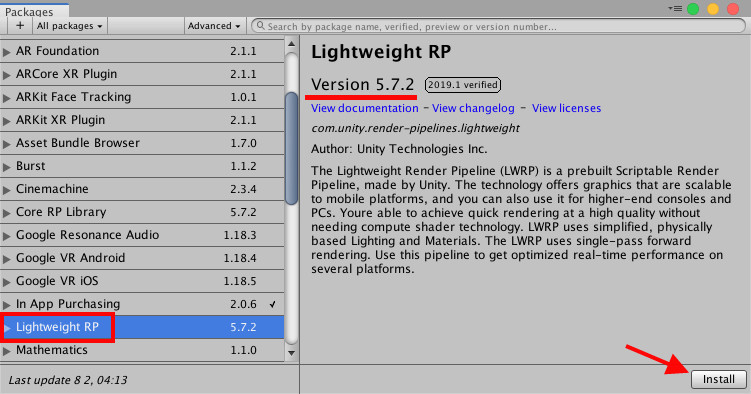Viewport: 751px width, 394px height.
Task: Expand the ARKit XR Plugin row
Action: (6, 121)
